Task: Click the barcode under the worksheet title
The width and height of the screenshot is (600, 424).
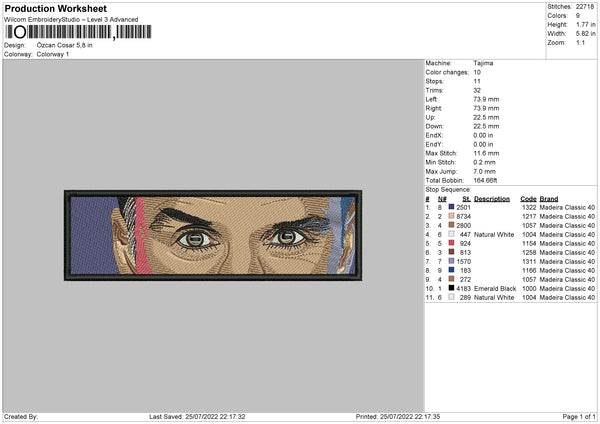Action: click(x=78, y=32)
